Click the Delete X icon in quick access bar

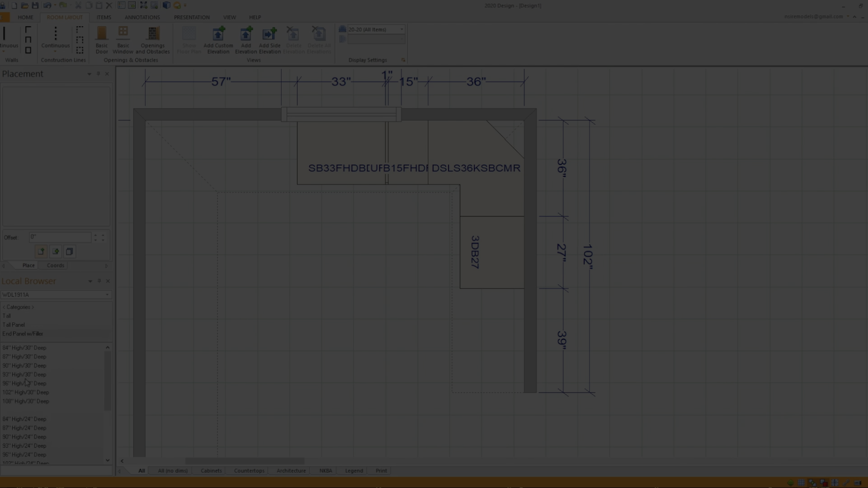coord(108,5)
